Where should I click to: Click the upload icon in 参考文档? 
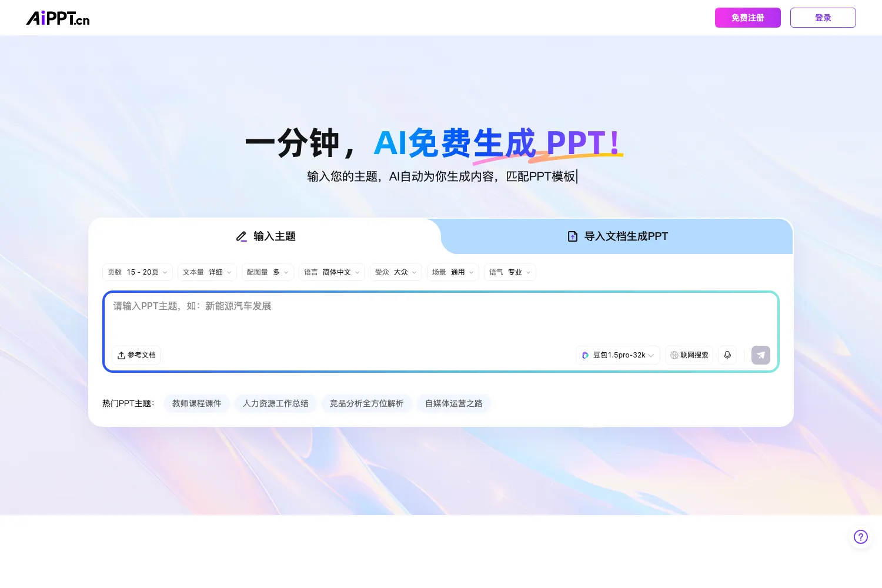pyautogui.click(x=121, y=355)
